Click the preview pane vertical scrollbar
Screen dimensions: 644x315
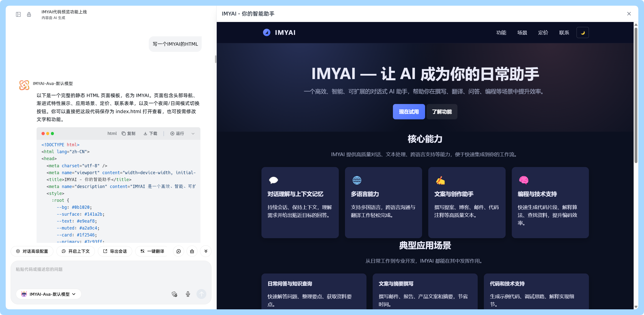coord(636,95)
